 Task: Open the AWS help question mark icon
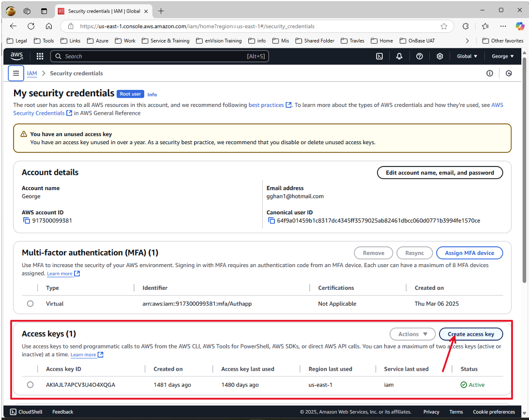(x=419, y=56)
